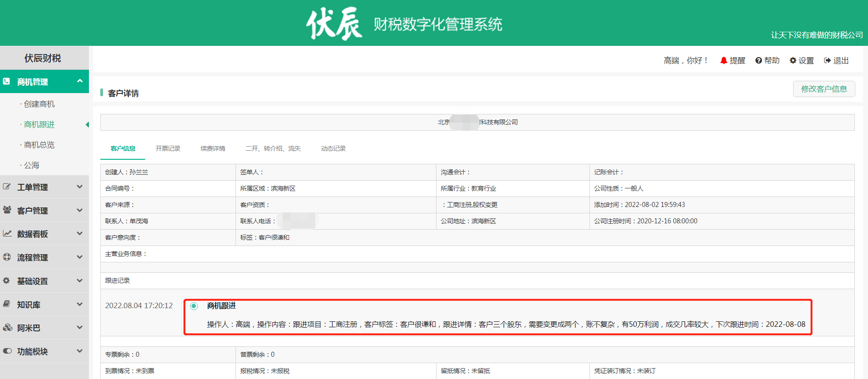Click the 设置 gear icon in header

793,60
